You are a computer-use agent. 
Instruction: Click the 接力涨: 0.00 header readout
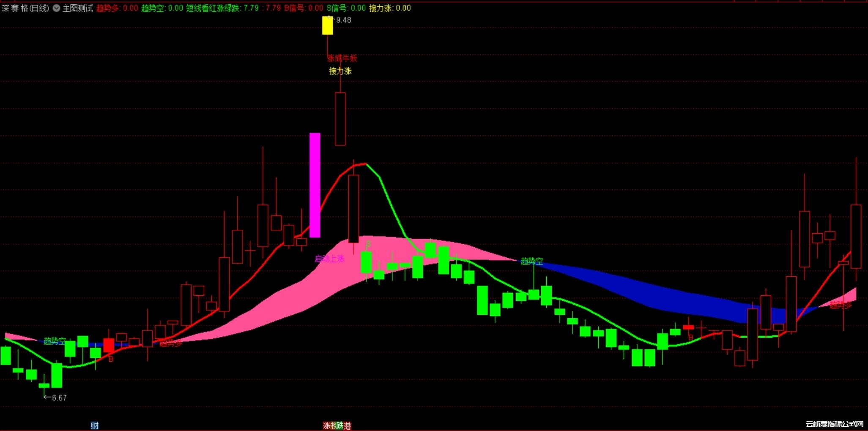point(390,8)
